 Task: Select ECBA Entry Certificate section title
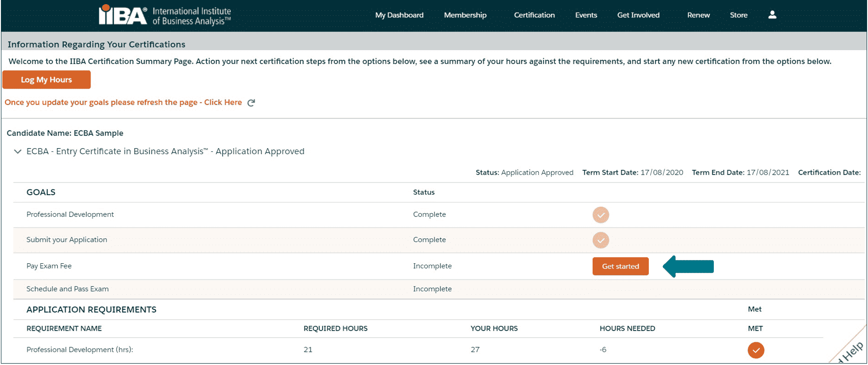point(165,151)
